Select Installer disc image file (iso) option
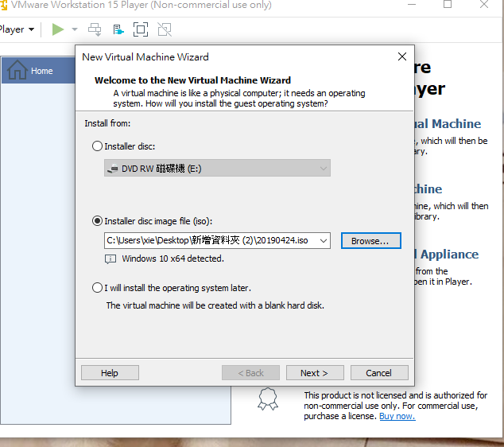 (x=152, y=221)
